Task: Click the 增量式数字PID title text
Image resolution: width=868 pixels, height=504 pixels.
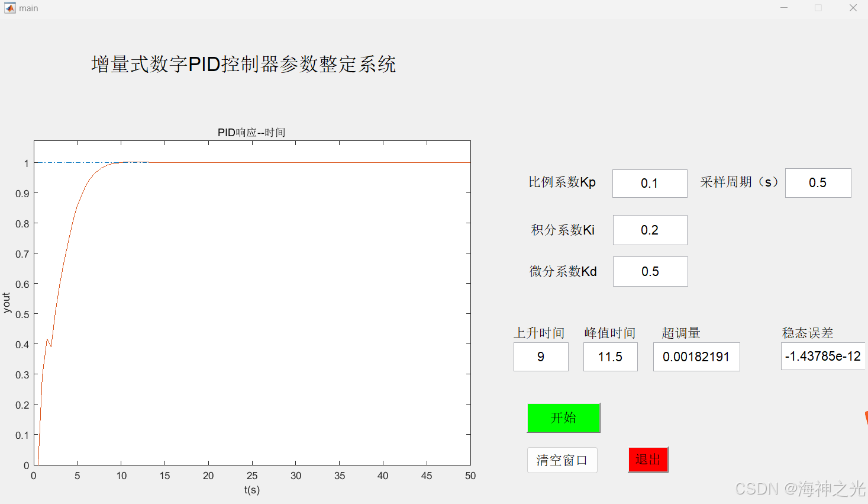Action: tap(245, 63)
